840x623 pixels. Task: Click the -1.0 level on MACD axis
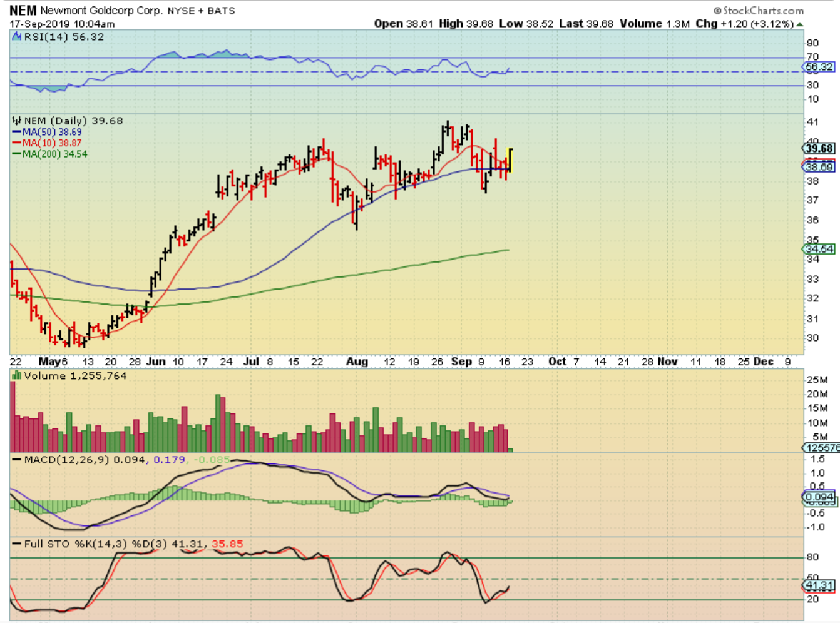[x=815, y=527]
